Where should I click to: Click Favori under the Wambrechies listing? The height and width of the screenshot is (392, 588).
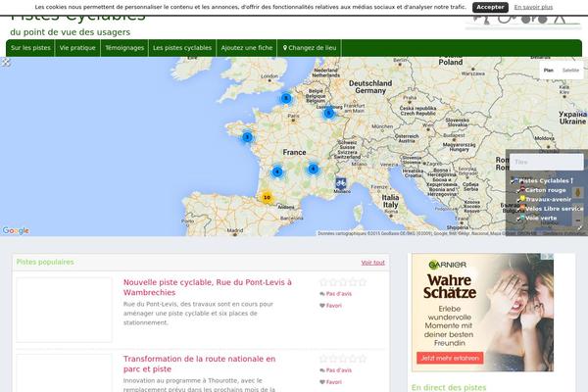[334, 306]
